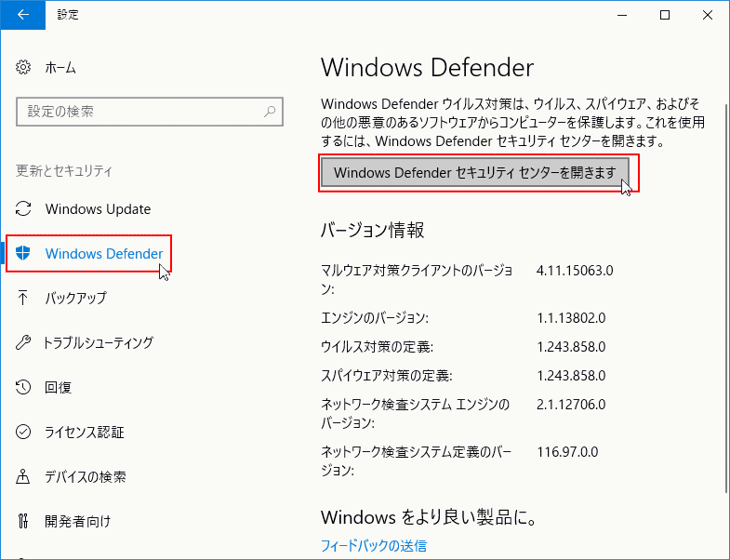Open デバイスの検索 page

point(86,476)
